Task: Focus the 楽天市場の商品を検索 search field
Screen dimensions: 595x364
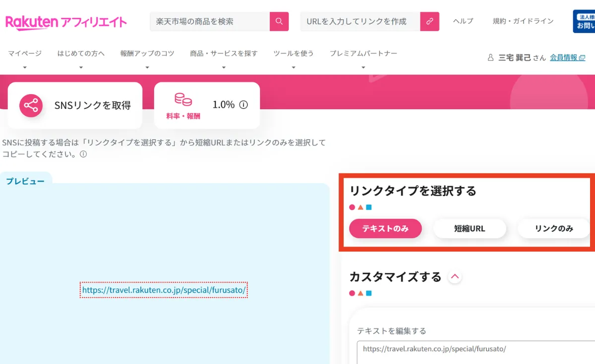Action: pyautogui.click(x=210, y=21)
